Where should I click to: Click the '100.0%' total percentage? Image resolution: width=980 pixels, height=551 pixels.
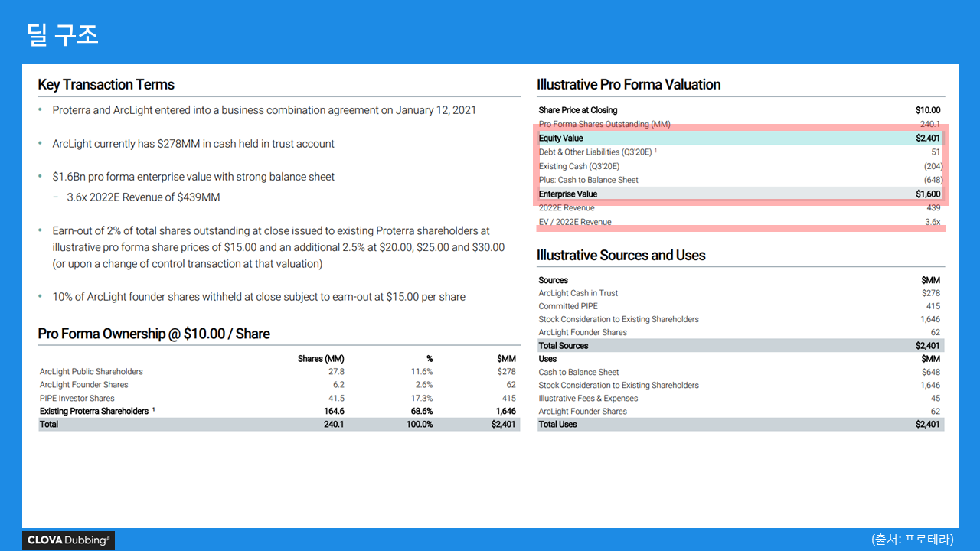pos(420,425)
